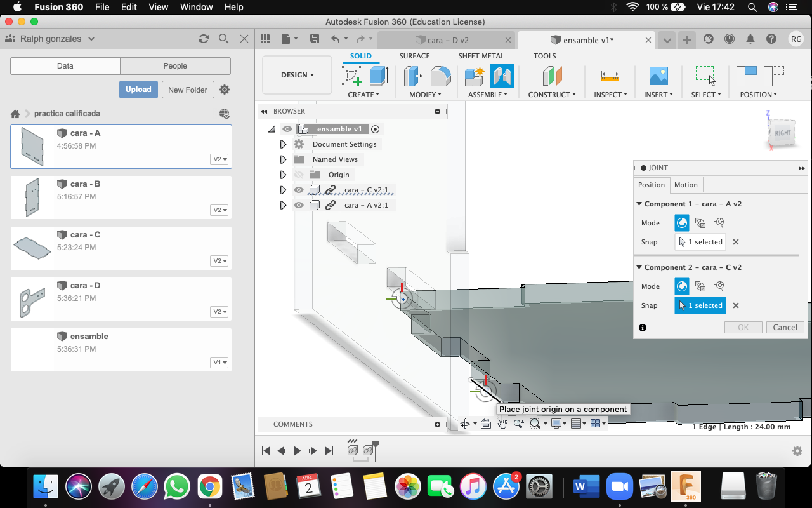Show the hidden Origin folder
Image resolution: width=812 pixels, height=508 pixels.
click(299, 175)
